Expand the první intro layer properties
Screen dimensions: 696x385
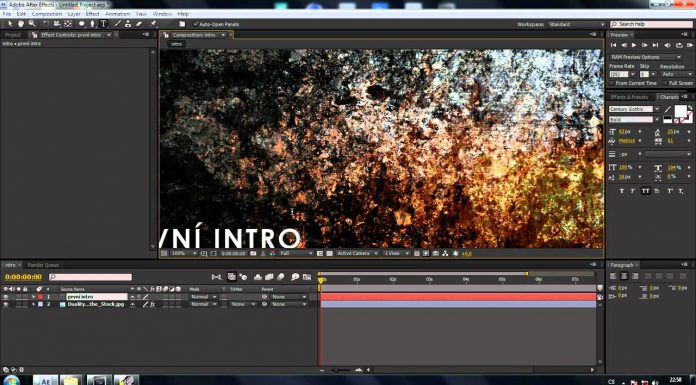coord(34,297)
